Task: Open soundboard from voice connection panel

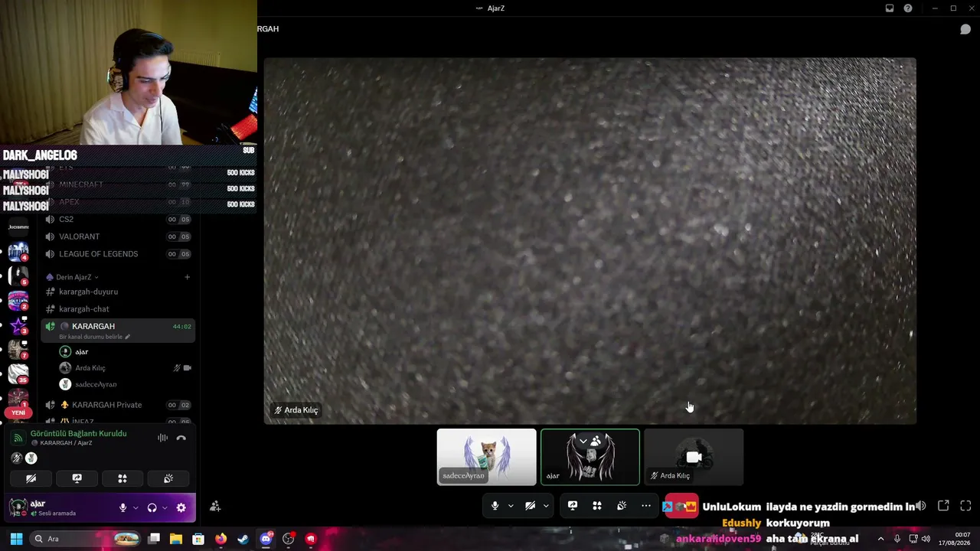Action: point(168,478)
